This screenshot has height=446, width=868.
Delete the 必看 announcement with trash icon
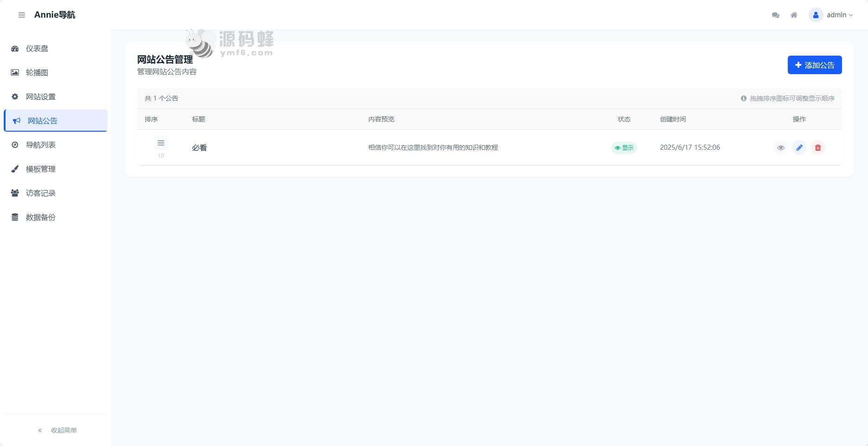click(818, 147)
